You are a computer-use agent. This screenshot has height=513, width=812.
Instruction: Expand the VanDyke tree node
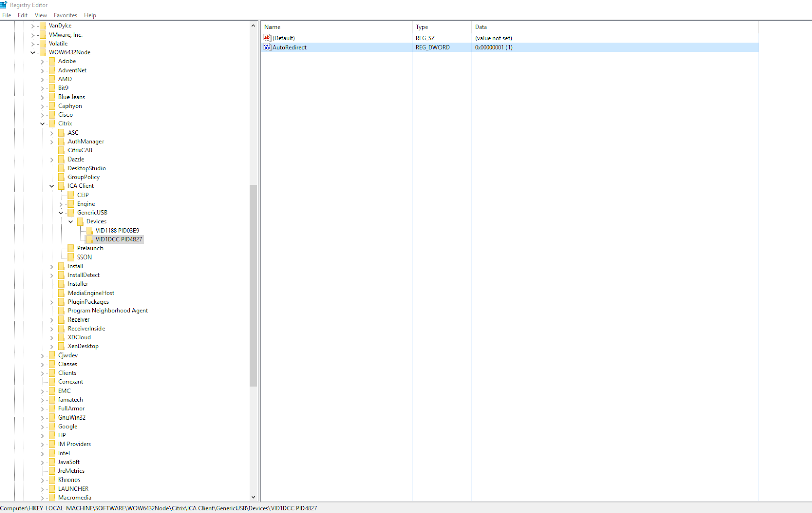pyautogui.click(x=33, y=26)
